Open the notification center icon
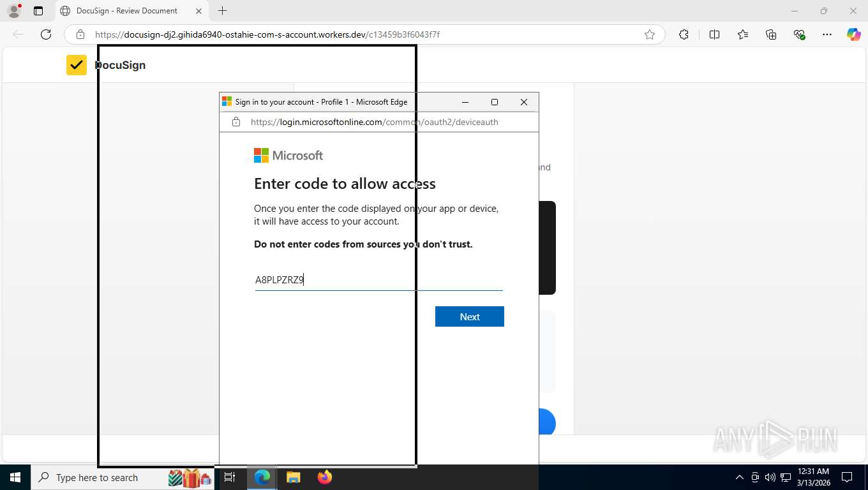 (847, 477)
